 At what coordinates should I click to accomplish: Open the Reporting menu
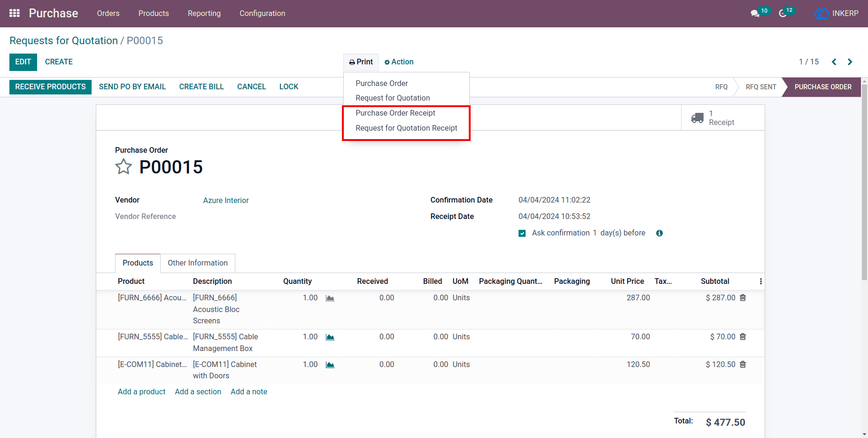tap(204, 13)
